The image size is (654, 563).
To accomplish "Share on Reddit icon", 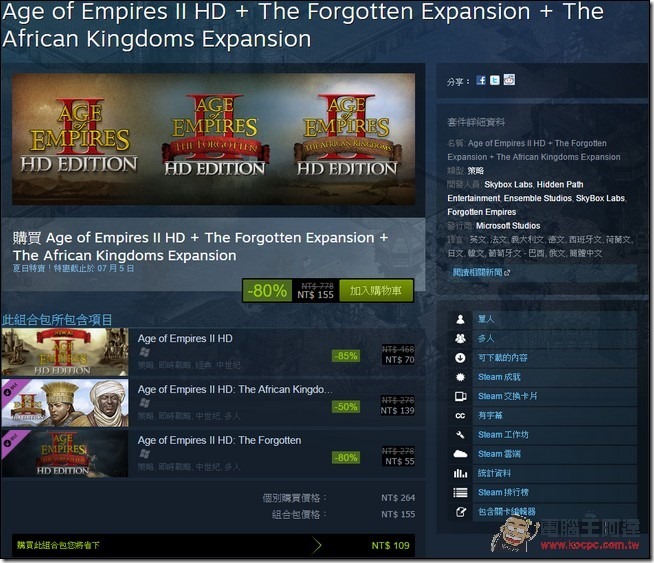I will (x=509, y=80).
